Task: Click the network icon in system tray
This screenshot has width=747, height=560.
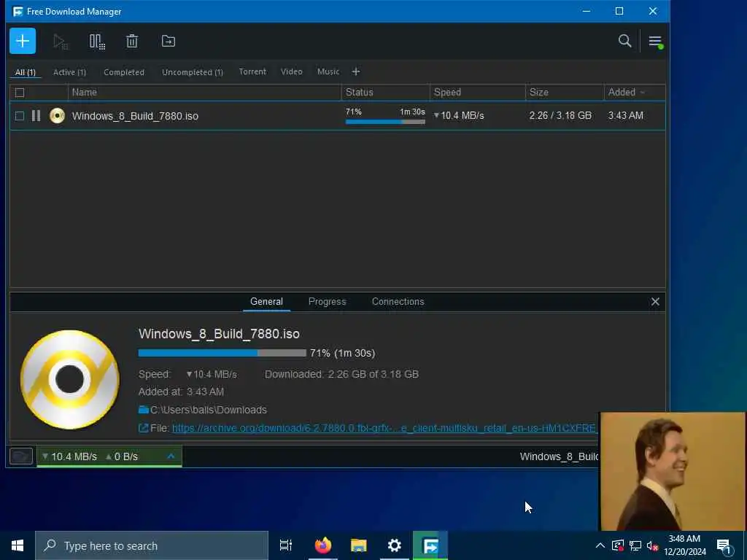Action: point(635,545)
